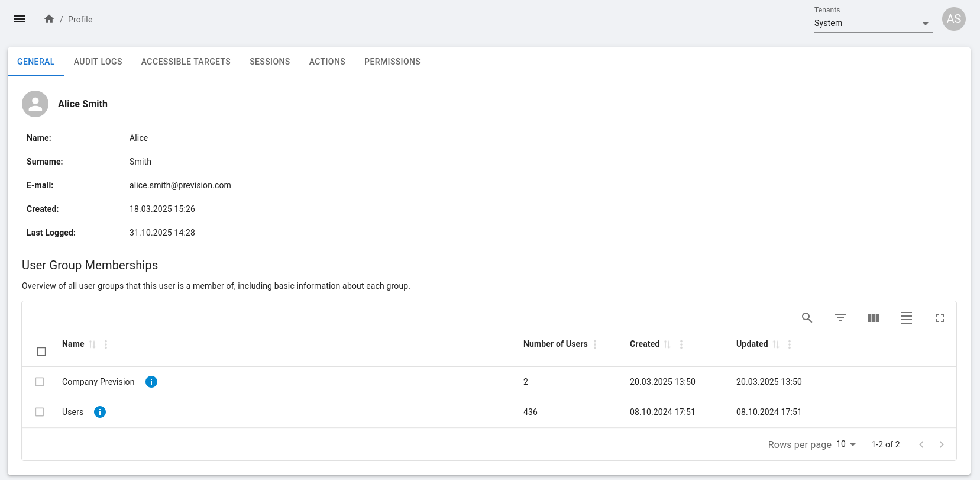Click the AS user avatar button
The image size is (980, 480).
(953, 19)
